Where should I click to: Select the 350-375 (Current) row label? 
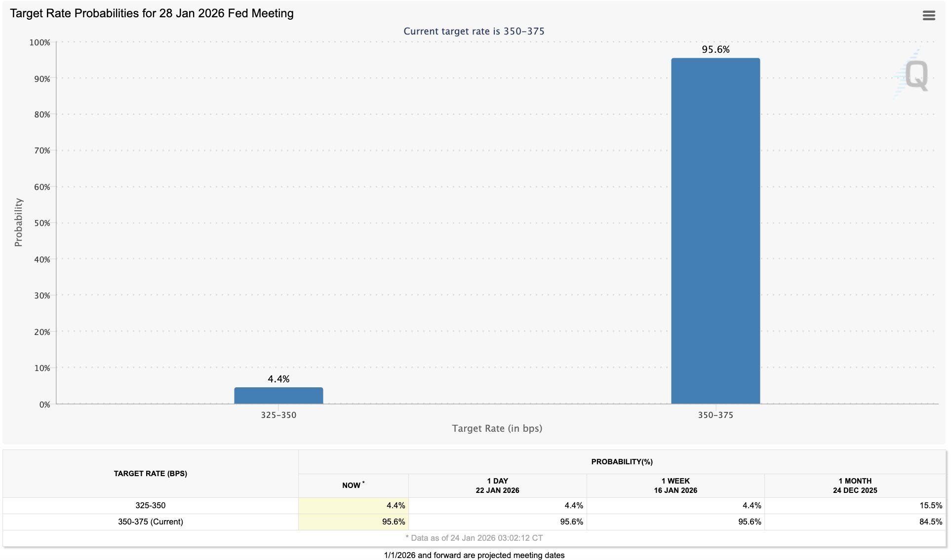[150, 522]
